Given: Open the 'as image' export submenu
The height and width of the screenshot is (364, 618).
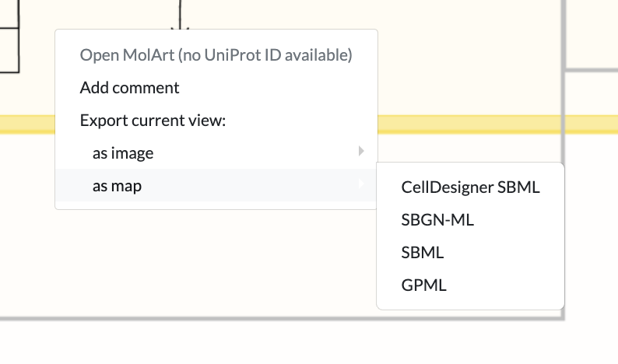Looking at the screenshot, I should tap(123, 153).
